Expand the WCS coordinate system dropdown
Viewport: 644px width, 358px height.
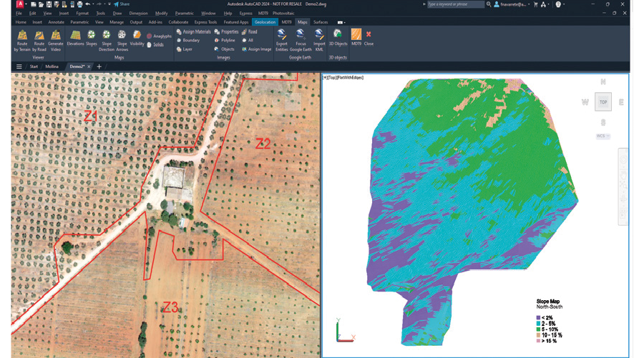(x=603, y=136)
